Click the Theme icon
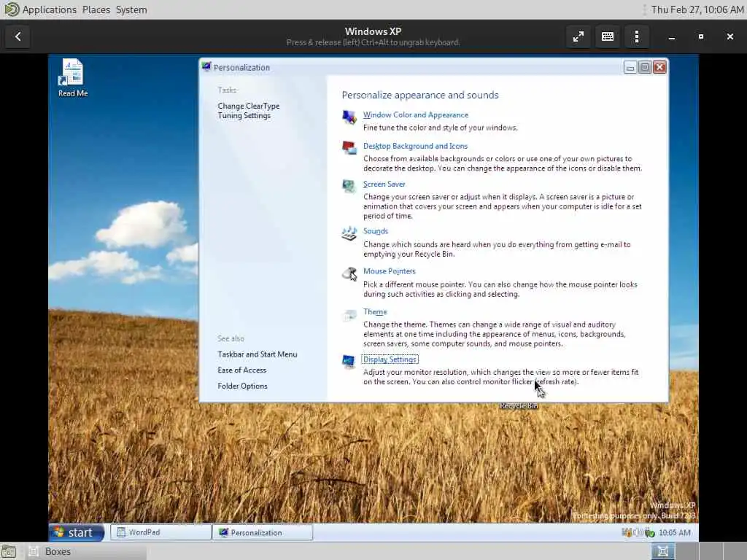This screenshot has height=560, width=747. coord(349,314)
